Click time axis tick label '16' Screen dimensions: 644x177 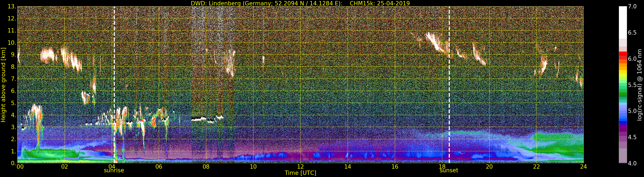point(395,167)
